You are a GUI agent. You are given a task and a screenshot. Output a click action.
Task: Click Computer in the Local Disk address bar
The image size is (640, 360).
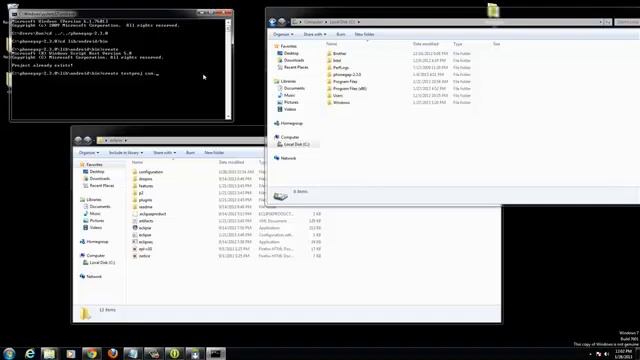click(313, 22)
